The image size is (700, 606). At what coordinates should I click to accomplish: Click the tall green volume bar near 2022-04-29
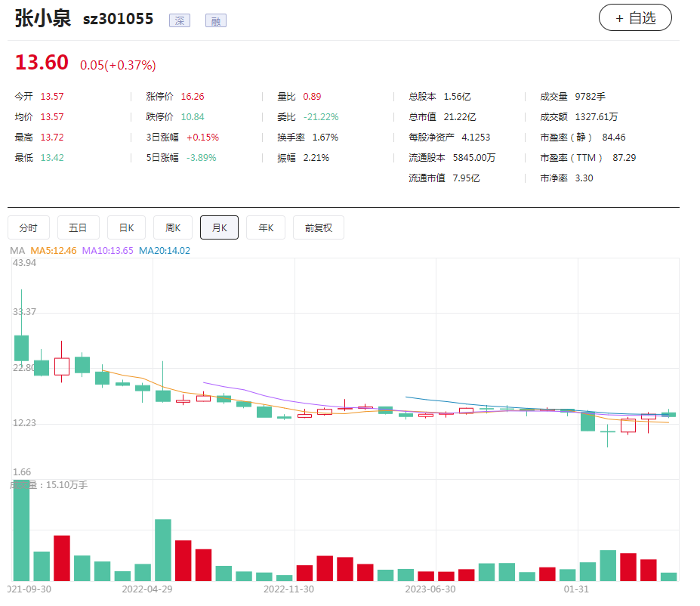[163, 550]
